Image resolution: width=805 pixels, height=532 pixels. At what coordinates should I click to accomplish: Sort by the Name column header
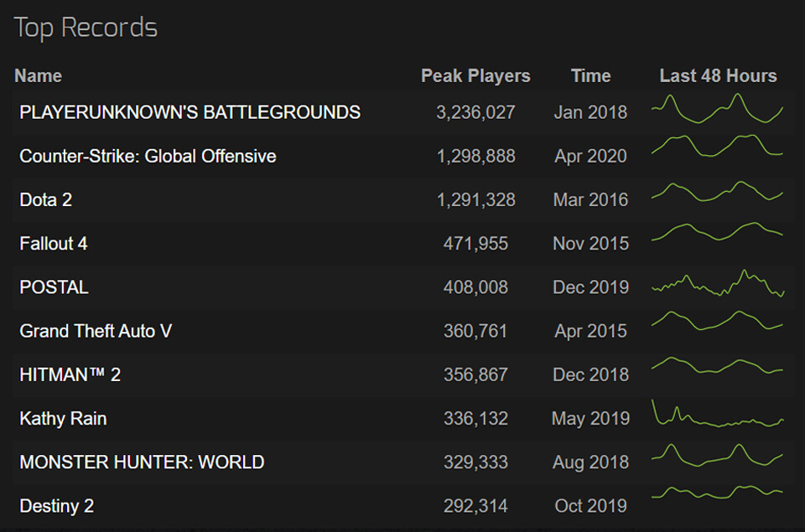click(x=38, y=75)
